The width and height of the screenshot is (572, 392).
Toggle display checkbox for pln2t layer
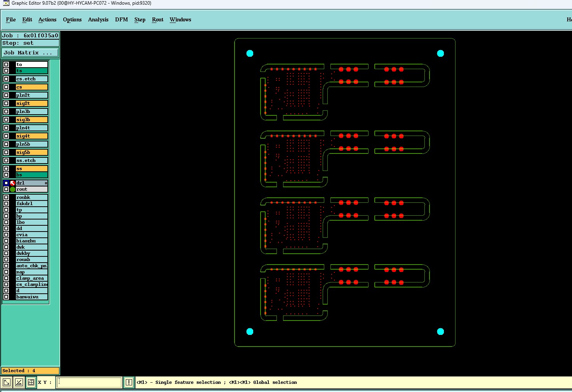tap(6, 95)
